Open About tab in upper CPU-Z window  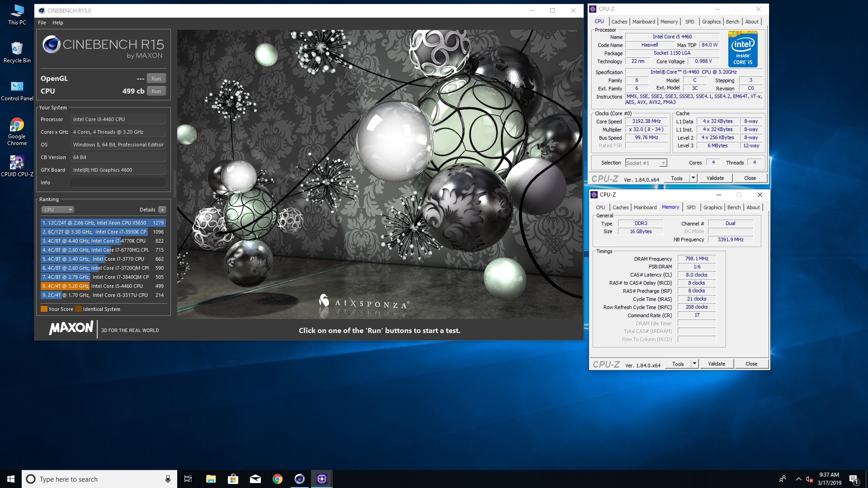click(x=752, y=22)
